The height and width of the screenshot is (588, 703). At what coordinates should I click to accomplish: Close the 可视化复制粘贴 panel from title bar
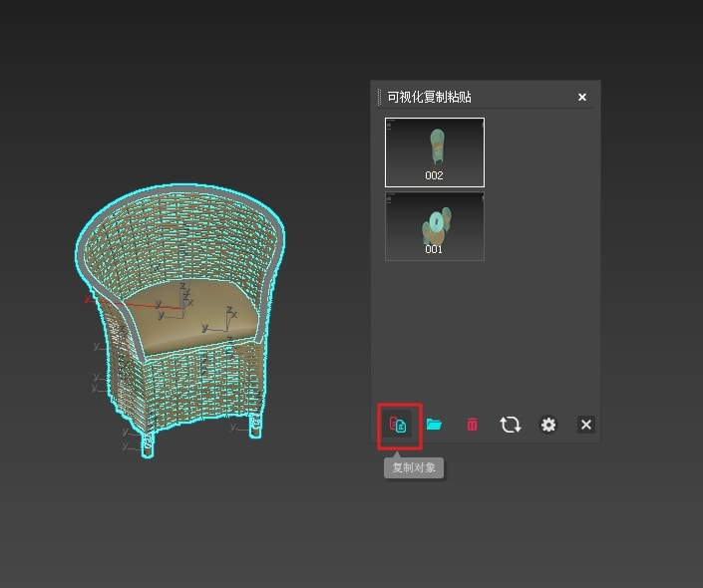click(582, 97)
